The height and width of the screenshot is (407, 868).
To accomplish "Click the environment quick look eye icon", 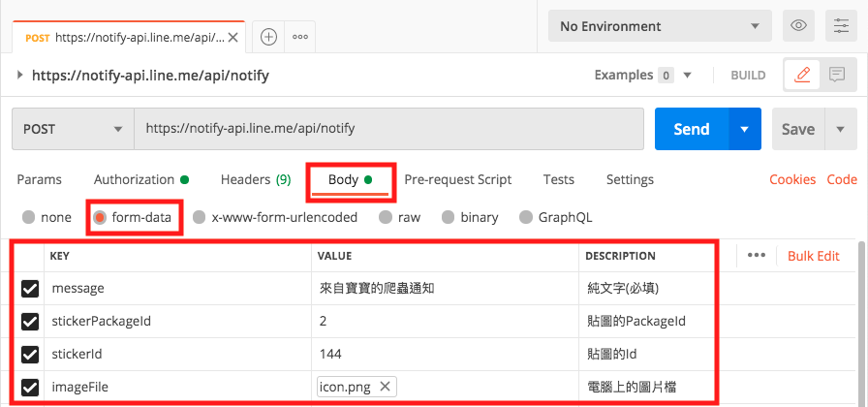I will point(798,25).
